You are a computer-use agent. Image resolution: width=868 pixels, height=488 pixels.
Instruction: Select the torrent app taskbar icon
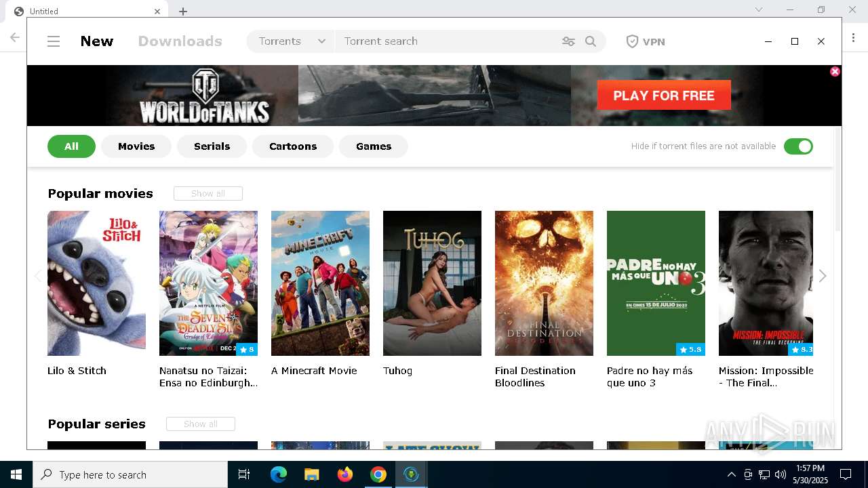(x=411, y=474)
